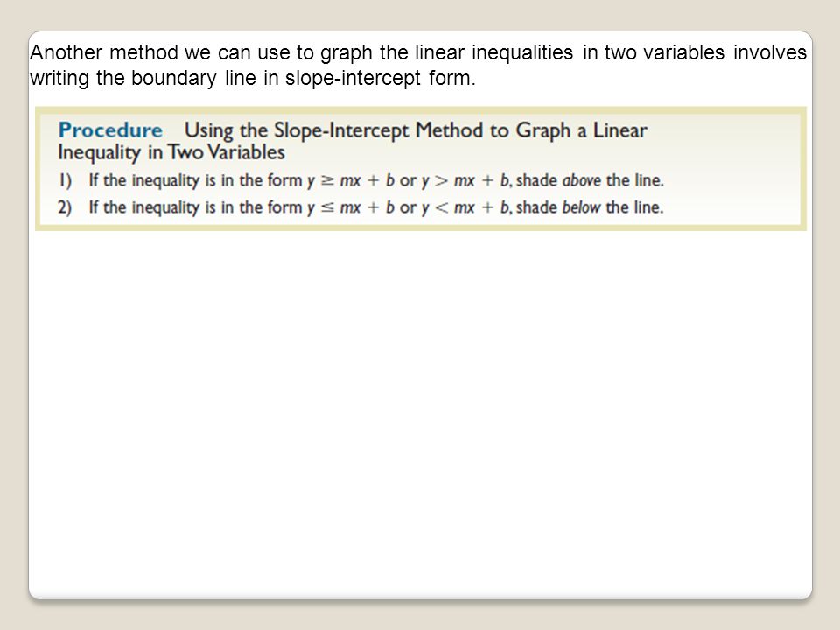The image size is (840, 630).
Task: Click the word "Graph" in procedure title
Action: (543, 130)
